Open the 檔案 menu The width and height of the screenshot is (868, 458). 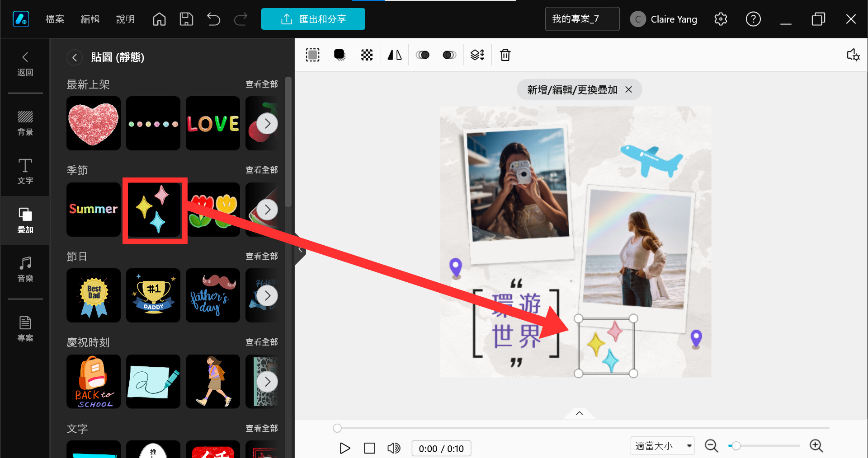55,19
